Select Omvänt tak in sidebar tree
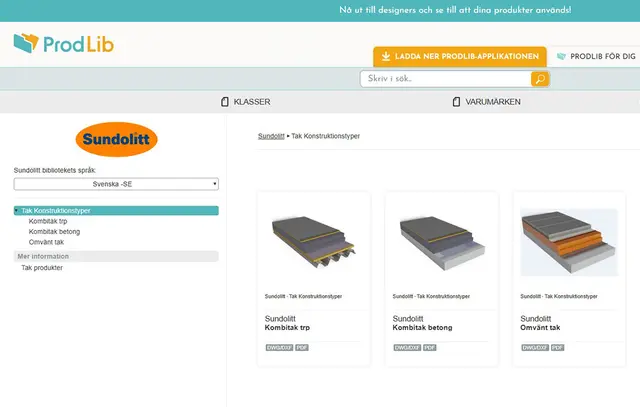640x407 pixels. [x=46, y=242]
